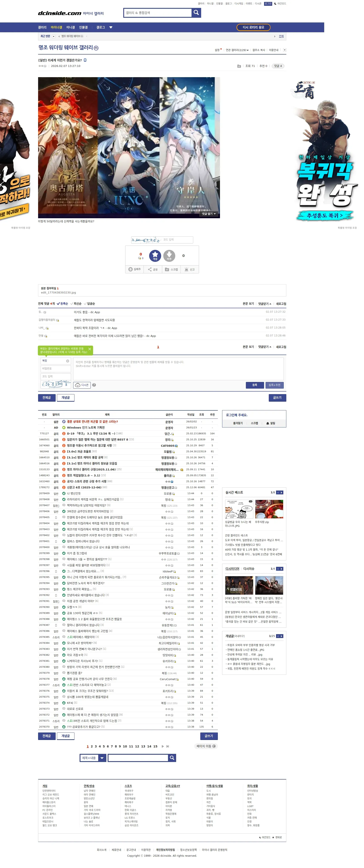
Task: Open the dropdown arrow after 이용안내
Action: pos(285,50)
